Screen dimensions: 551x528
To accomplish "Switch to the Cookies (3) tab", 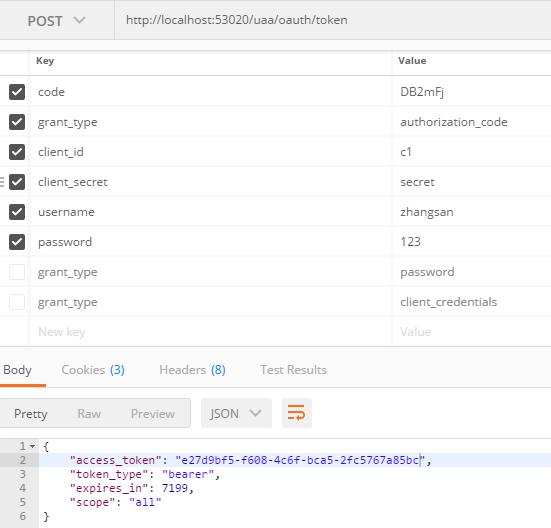I will pos(93,370).
